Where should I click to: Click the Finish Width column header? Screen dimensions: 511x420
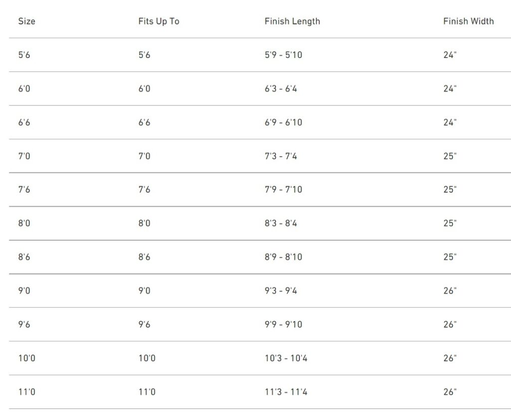coord(468,21)
